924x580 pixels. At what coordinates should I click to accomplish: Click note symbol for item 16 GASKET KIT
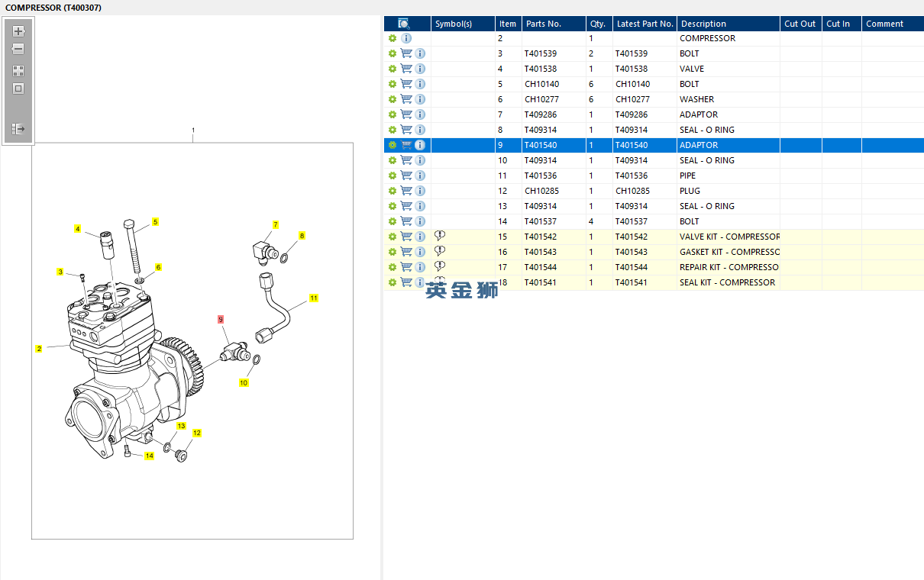pos(440,251)
